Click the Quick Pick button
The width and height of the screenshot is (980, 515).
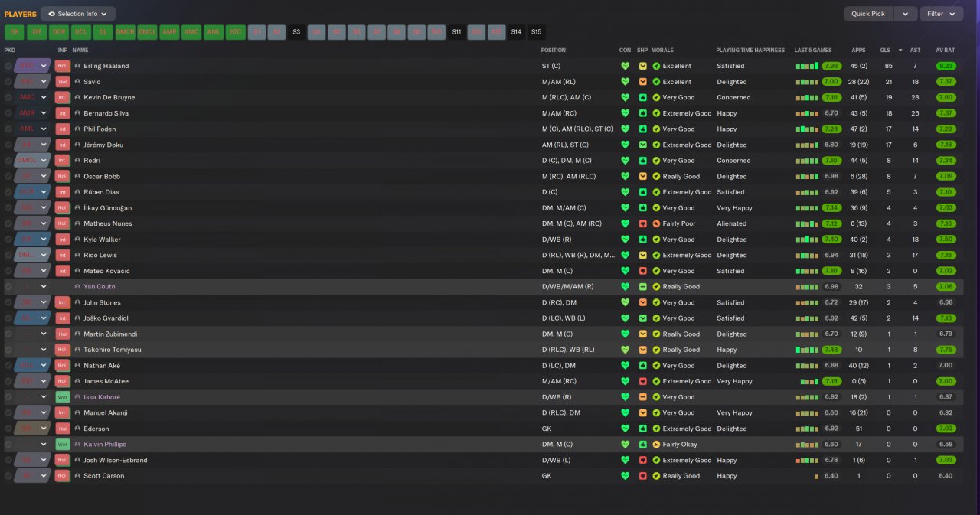(868, 14)
